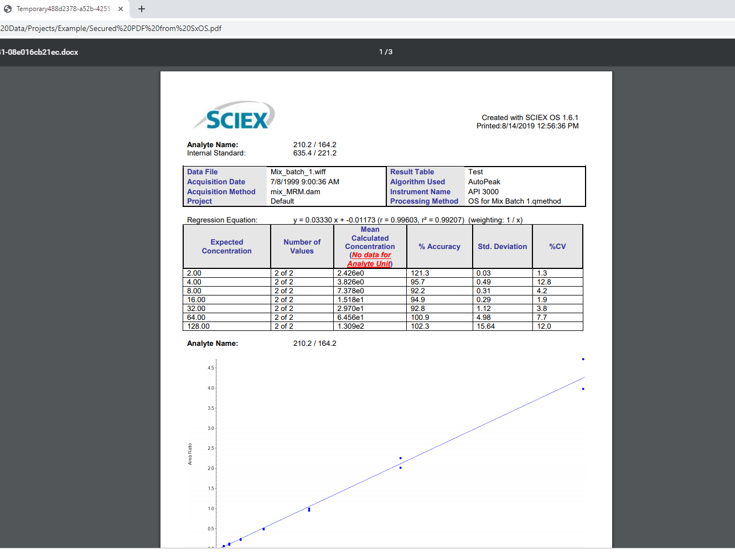Select the Printed date 8/14/2019 text
This screenshot has height=560, width=735.
[527, 126]
